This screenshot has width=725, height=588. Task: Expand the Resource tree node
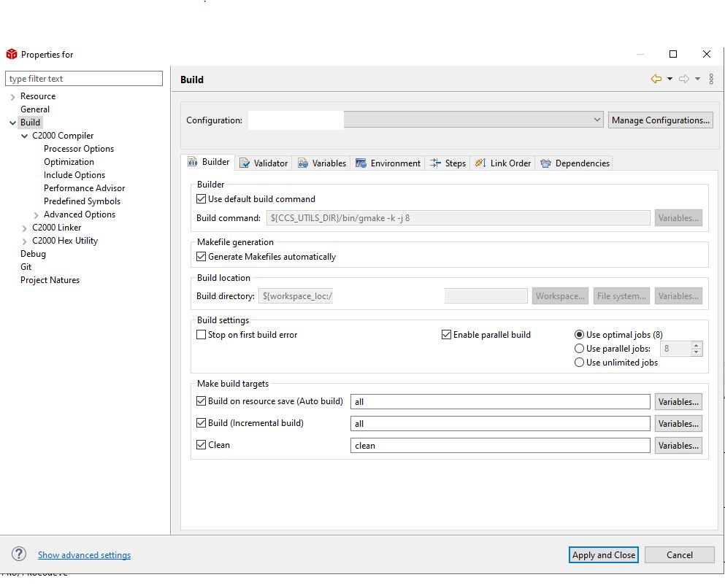tap(12, 96)
